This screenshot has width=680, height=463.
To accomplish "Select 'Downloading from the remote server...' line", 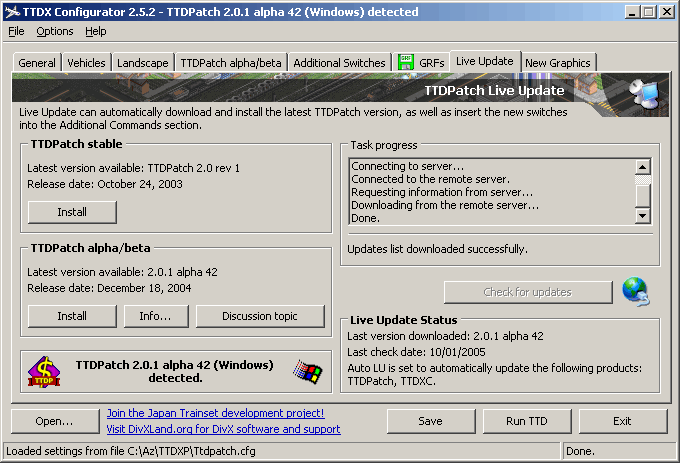I will click(445, 205).
